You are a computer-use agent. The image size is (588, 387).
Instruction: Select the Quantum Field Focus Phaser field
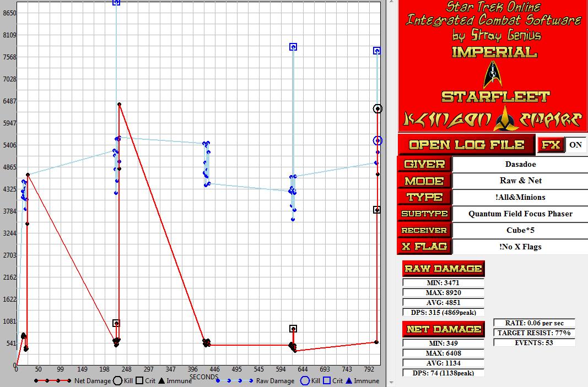(x=521, y=214)
